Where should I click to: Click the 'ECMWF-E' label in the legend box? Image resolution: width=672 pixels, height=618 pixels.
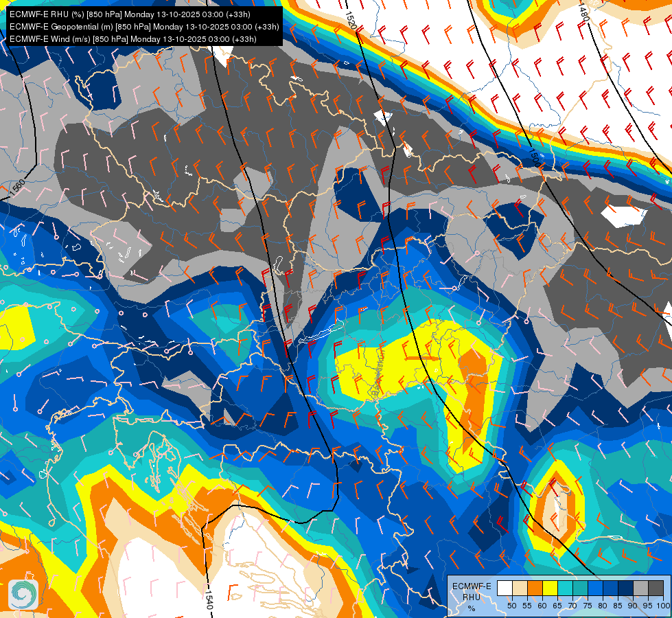point(472,586)
